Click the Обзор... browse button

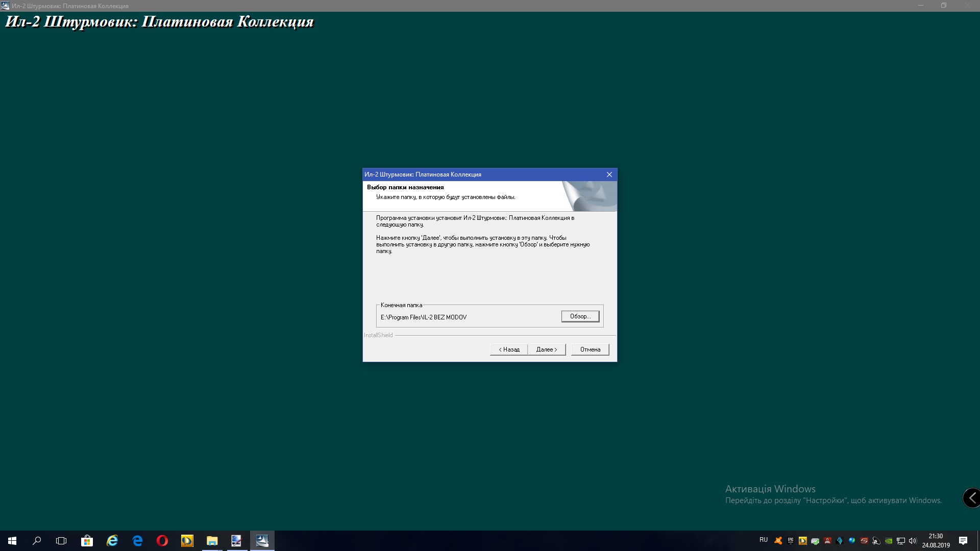click(x=580, y=316)
